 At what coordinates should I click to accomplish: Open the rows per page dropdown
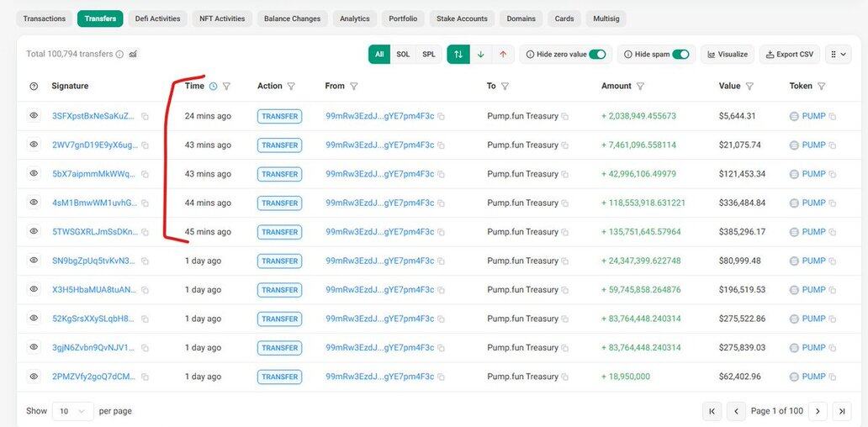pos(72,411)
